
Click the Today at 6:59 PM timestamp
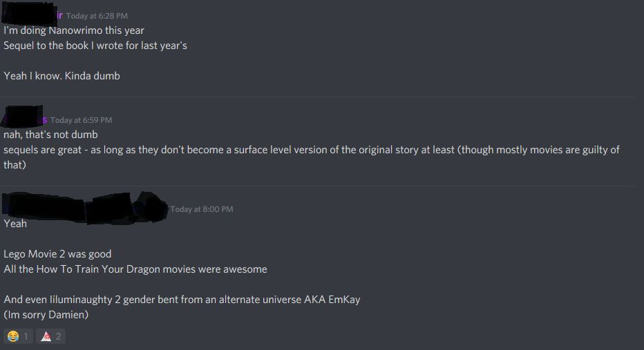81,120
